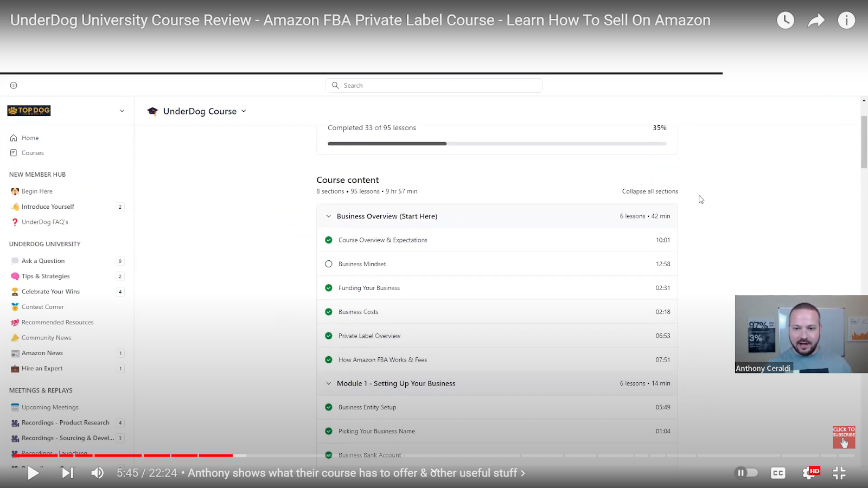This screenshot has height=488, width=868.
Task: Toggle completion of Funding Your Business
Action: coord(328,288)
